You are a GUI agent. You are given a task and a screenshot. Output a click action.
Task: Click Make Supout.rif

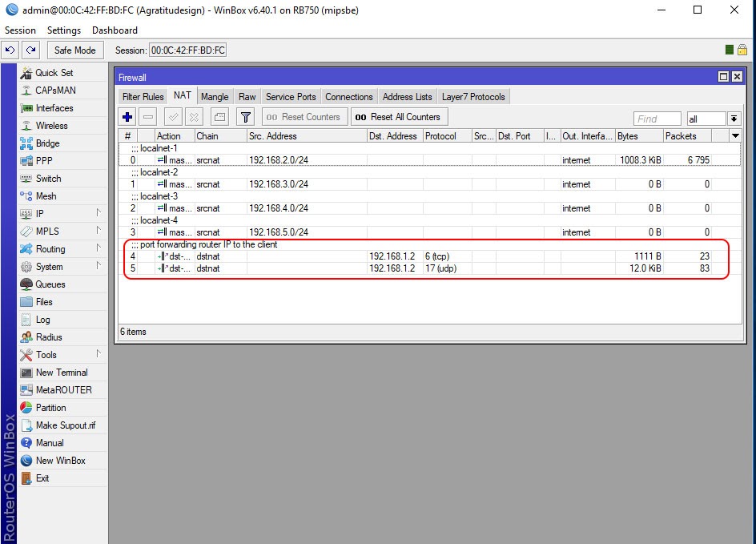pyautogui.click(x=62, y=425)
